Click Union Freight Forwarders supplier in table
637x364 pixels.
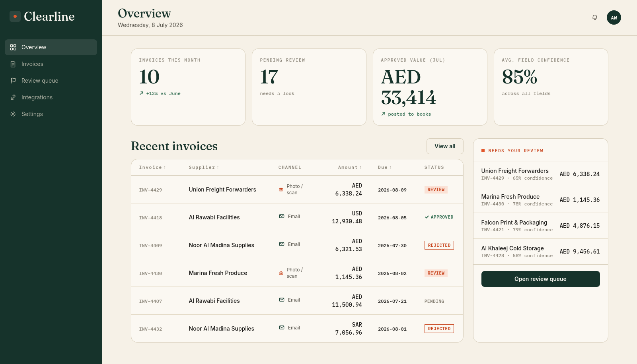(x=222, y=190)
